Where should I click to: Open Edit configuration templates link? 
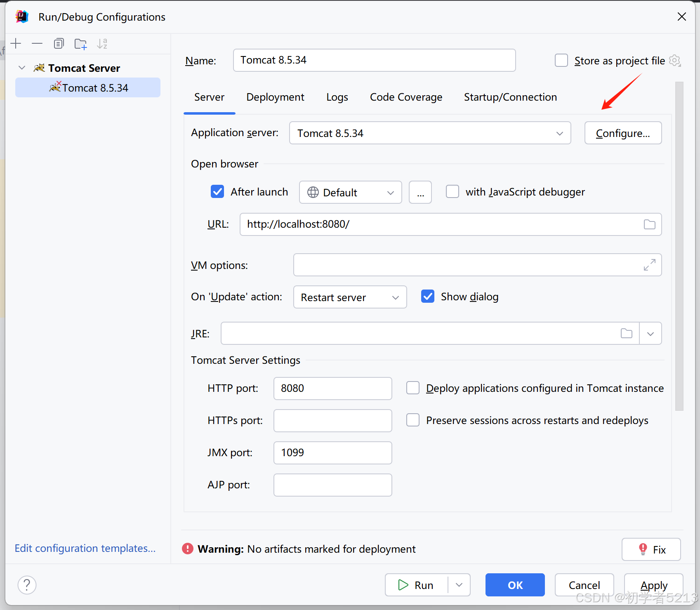(x=85, y=548)
